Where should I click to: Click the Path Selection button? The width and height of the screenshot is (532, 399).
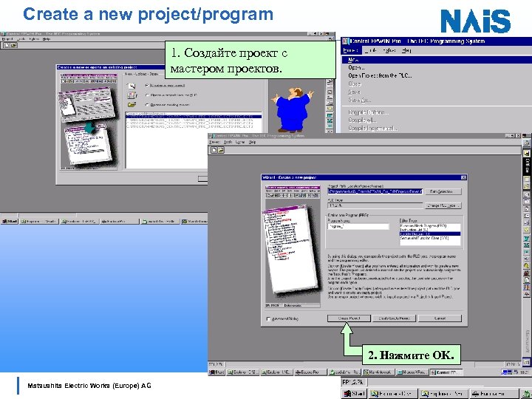click(x=443, y=191)
